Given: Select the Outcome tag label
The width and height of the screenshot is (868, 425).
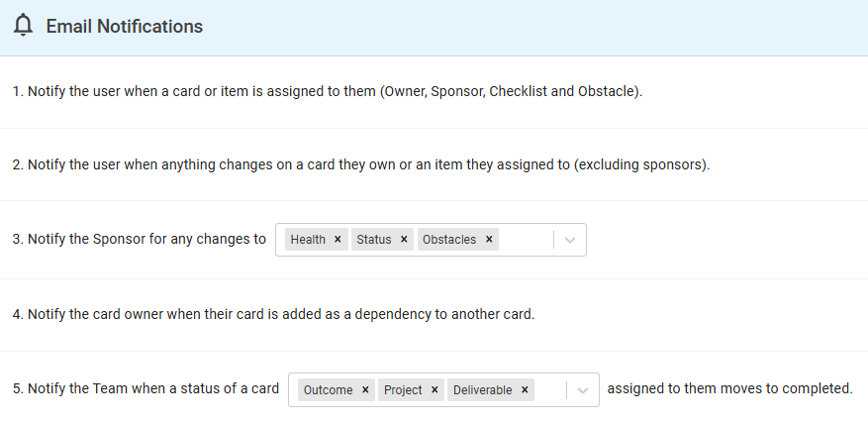Looking at the screenshot, I should [328, 390].
